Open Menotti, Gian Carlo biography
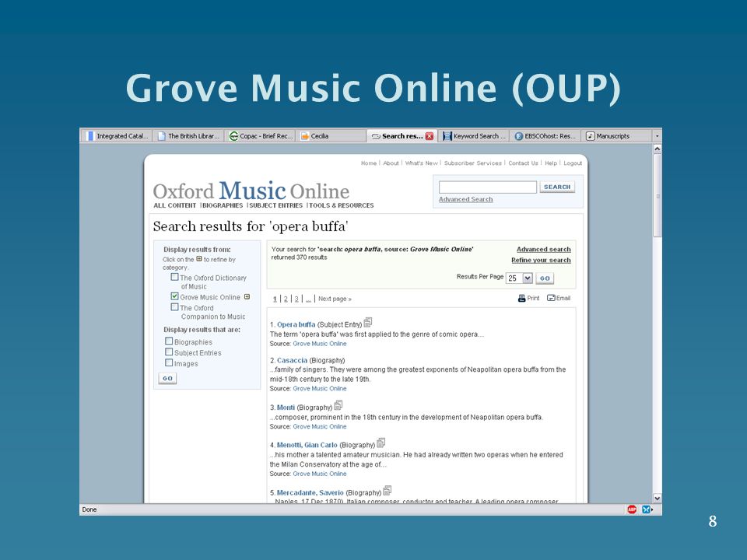This screenshot has width=747, height=560. (x=307, y=445)
